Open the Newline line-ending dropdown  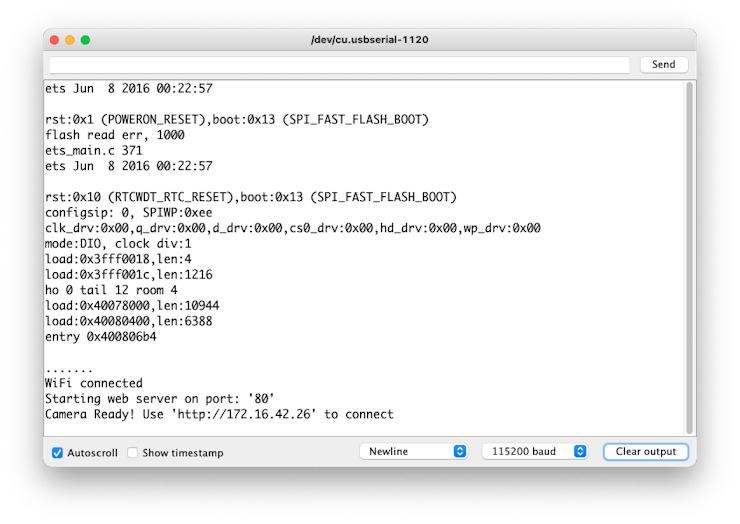point(413,451)
